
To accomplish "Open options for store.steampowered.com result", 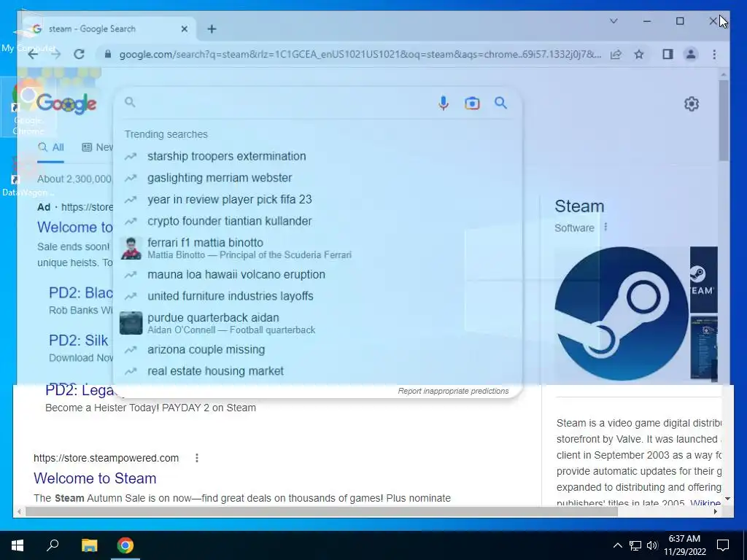I will pos(197,458).
